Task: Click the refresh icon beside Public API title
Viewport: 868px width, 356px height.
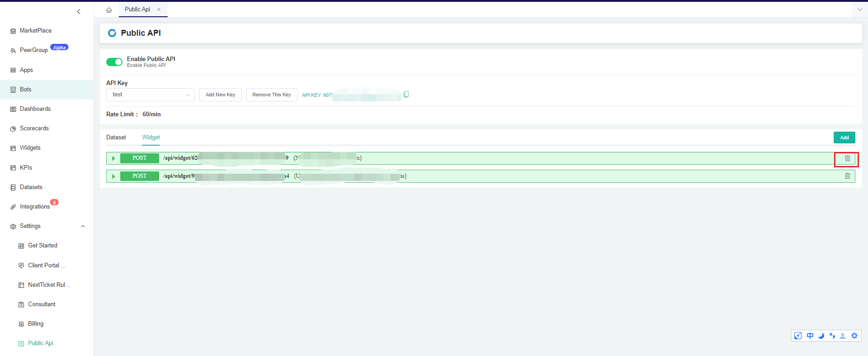Action: (x=112, y=33)
